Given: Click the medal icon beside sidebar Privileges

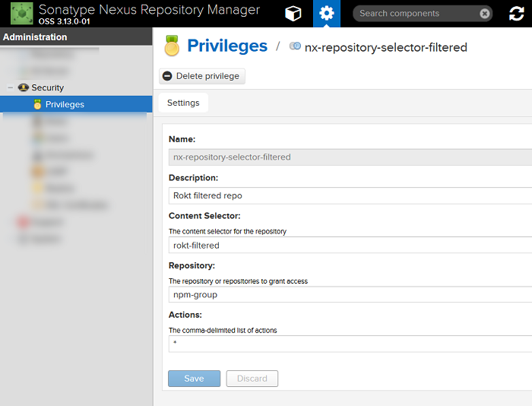Looking at the screenshot, I should (37, 104).
